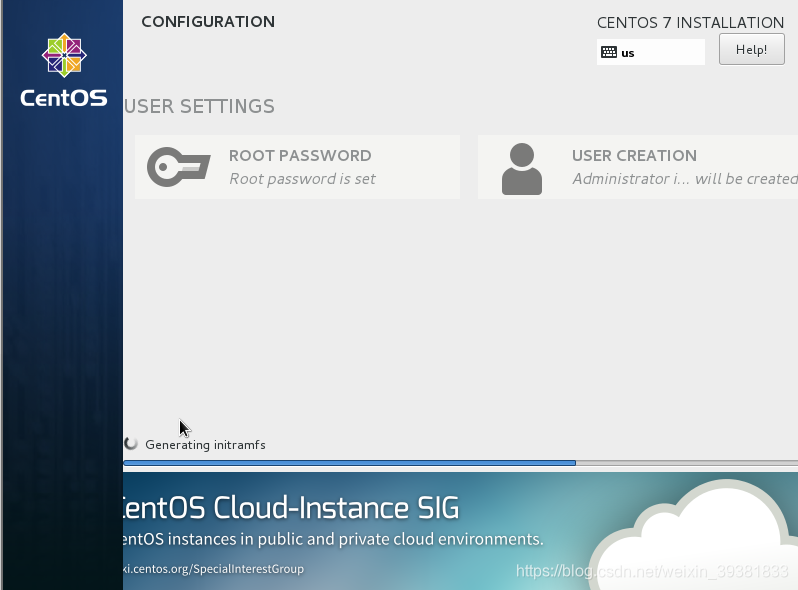Click 'Administrator will be created' status text
This screenshot has height=590, width=798.
[685, 179]
